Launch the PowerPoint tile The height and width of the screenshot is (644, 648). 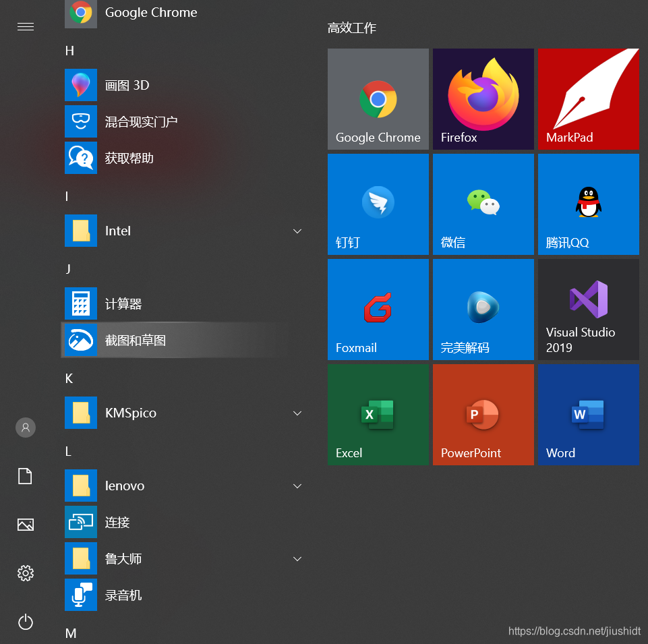tap(483, 415)
